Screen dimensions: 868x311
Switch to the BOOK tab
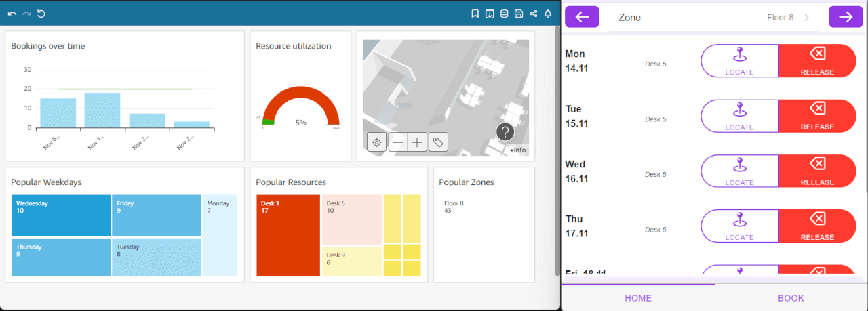[x=791, y=298]
